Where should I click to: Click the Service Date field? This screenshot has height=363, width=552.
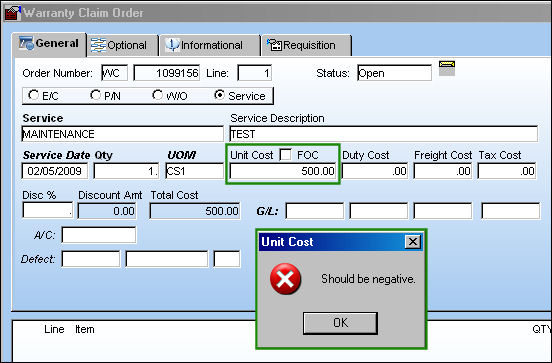click(55, 171)
